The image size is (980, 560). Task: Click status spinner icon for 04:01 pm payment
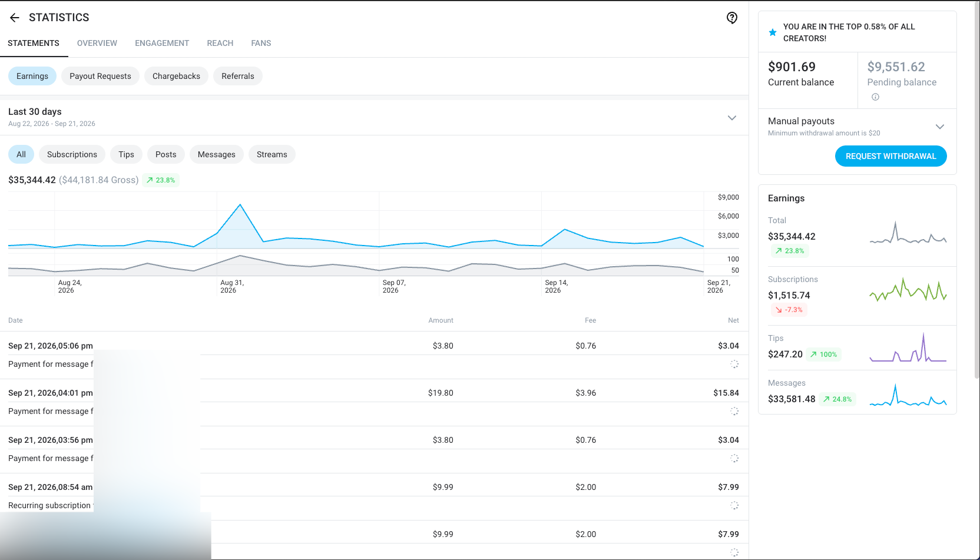click(734, 411)
